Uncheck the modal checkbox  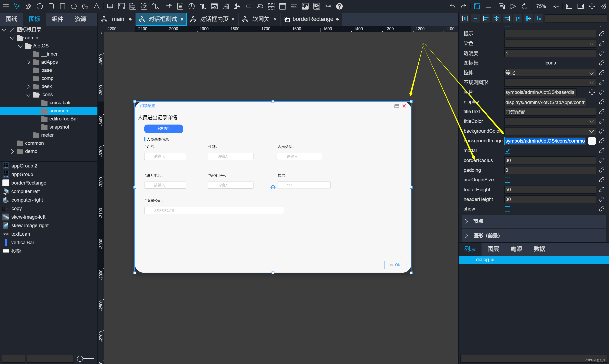507,151
